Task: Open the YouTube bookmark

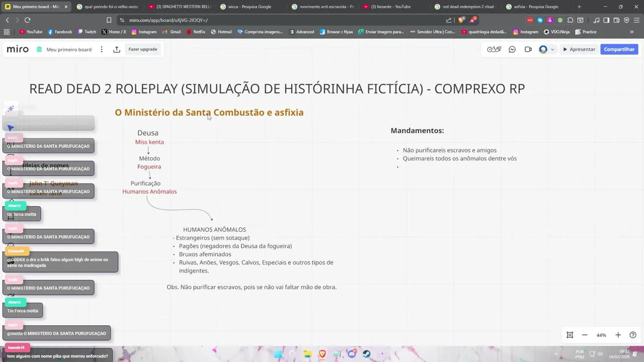Action: point(31,32)
